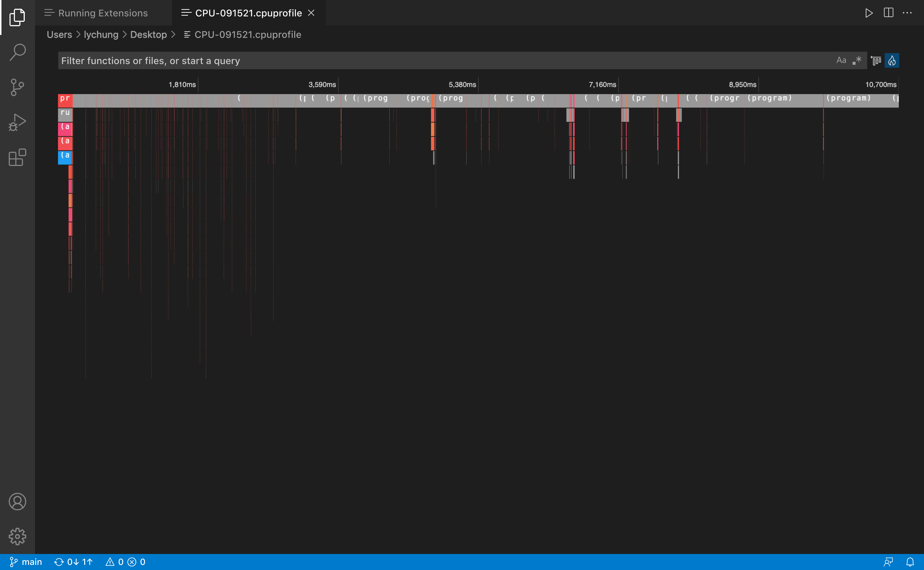Toggle regular expression filter option
Screen dimensions: 924x570
(x=857, y=60)
